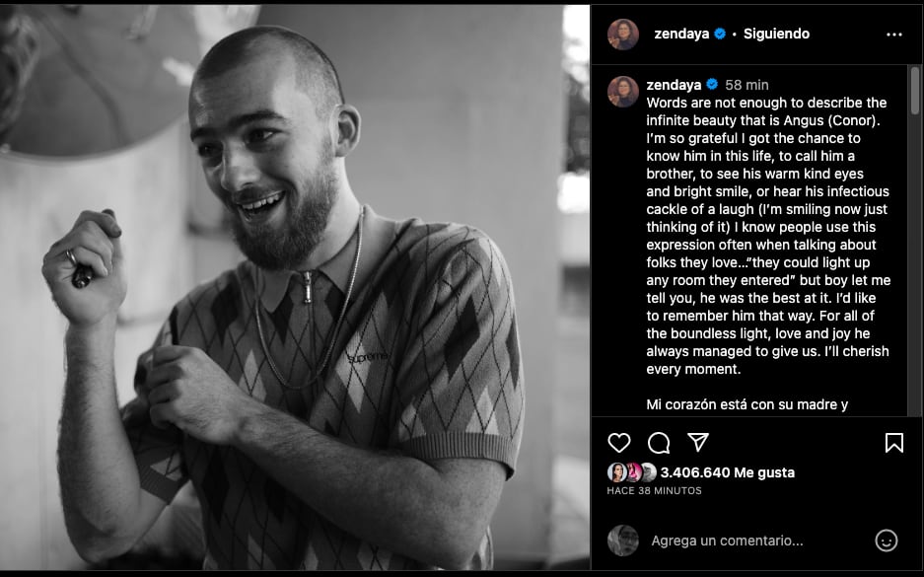The height and width of the screenshot is (577, 924).
Task: Click the liker avatars beside like count
Action: pyautogui.click(x=632, y=472)
